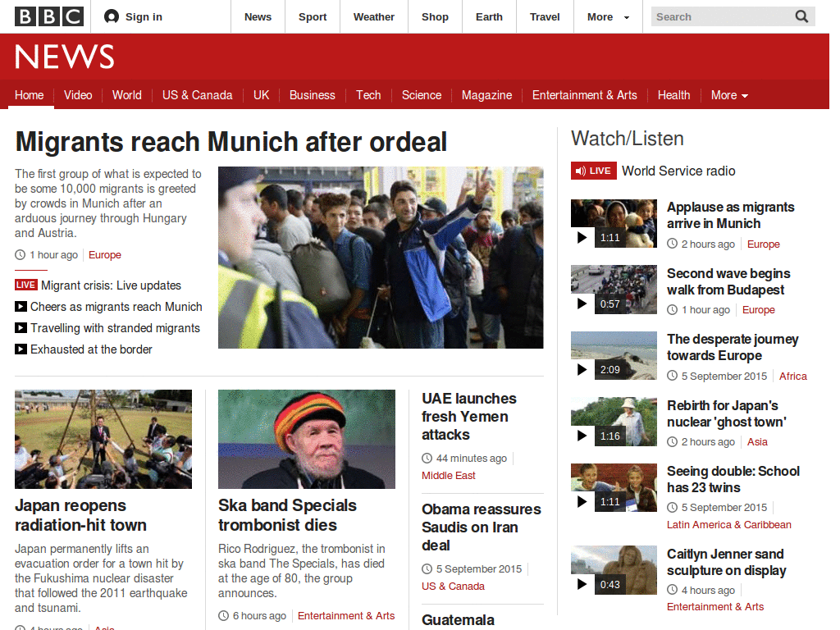
Task: Open Exhausted at the border link
Action: [x=91, y=349]
